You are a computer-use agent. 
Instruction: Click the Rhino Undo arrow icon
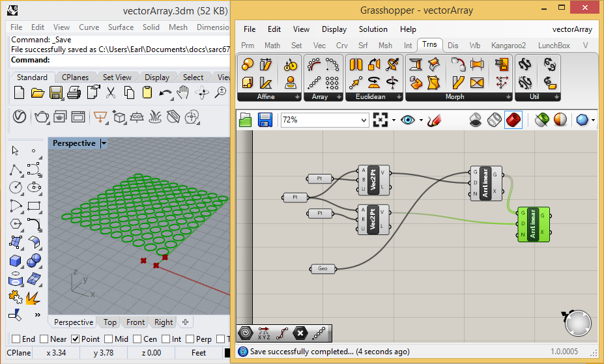[x=165, y=93]
